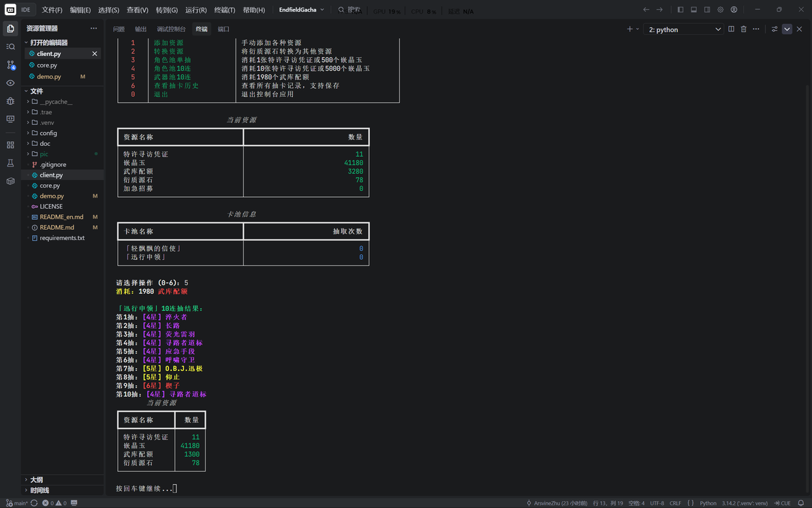The image size is (812, 508).
Task: Open the Remote Explorer monitor icon
Action: (10, 119)
